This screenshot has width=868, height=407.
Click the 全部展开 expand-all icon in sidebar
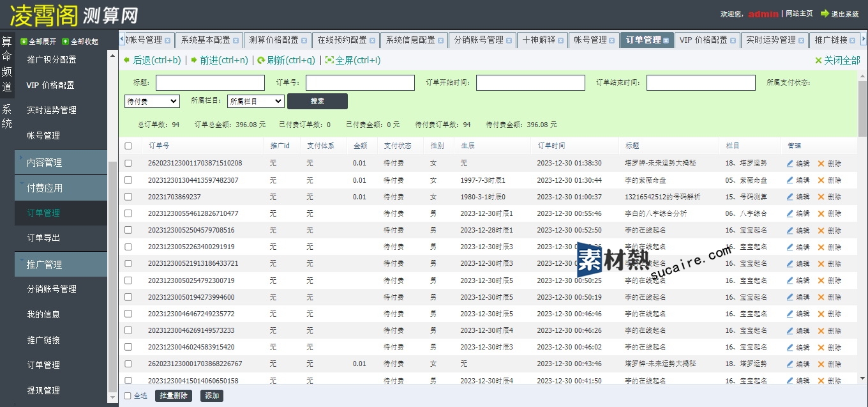[x=24, y=42]
